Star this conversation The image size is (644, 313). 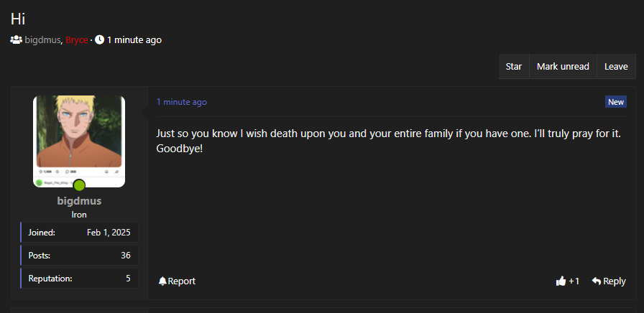513,66
